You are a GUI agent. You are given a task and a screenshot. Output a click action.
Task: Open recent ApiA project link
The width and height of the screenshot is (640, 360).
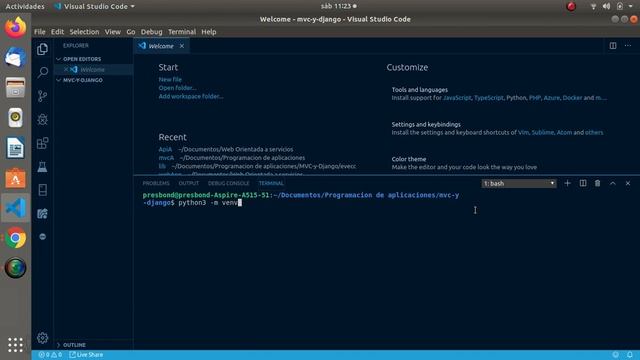pyautogui.click(x=165, y=149)
